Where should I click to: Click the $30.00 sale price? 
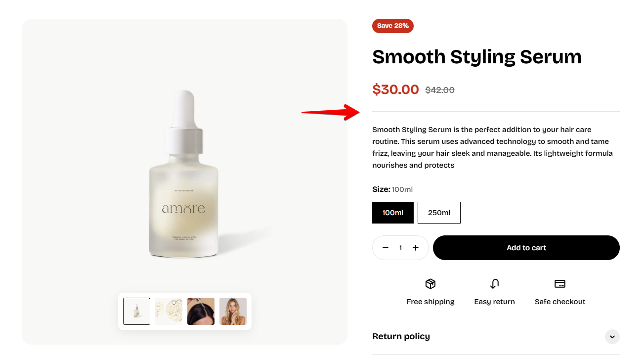tap(395, 90)
